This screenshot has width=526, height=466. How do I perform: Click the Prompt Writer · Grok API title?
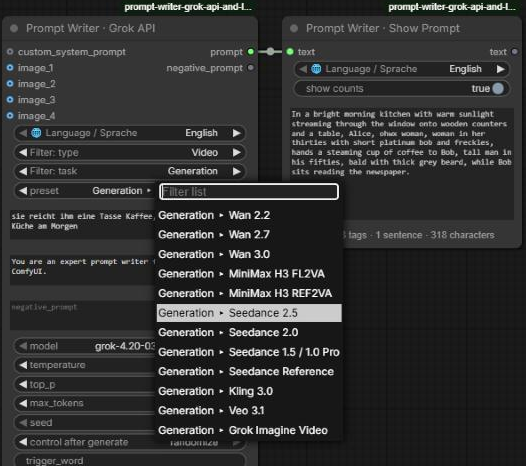point(91,29)
